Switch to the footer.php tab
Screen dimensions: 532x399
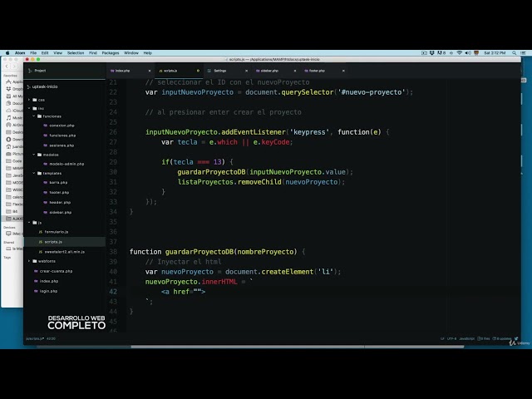[324, 71]
